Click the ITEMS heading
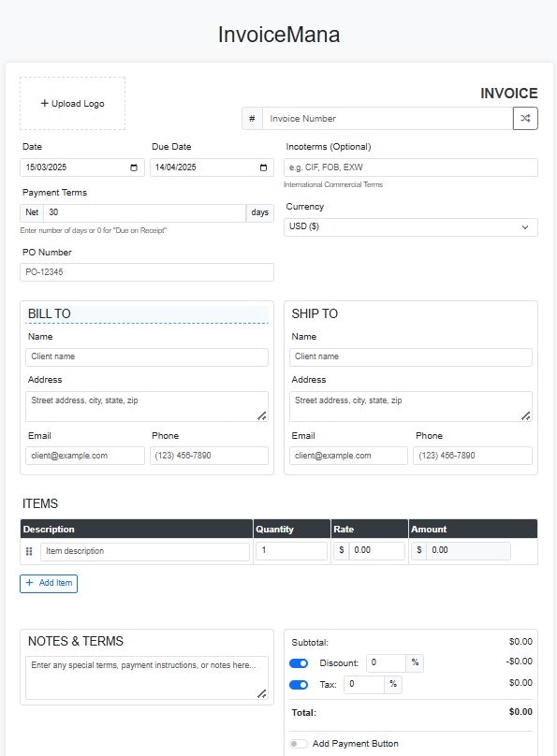Image resolution: width=557 pixels, height=756 pixels. coord(40,503)
